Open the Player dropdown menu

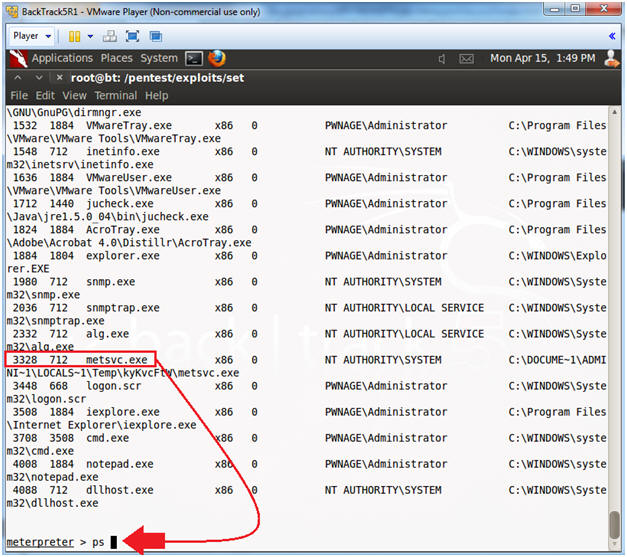click(32, 36)
